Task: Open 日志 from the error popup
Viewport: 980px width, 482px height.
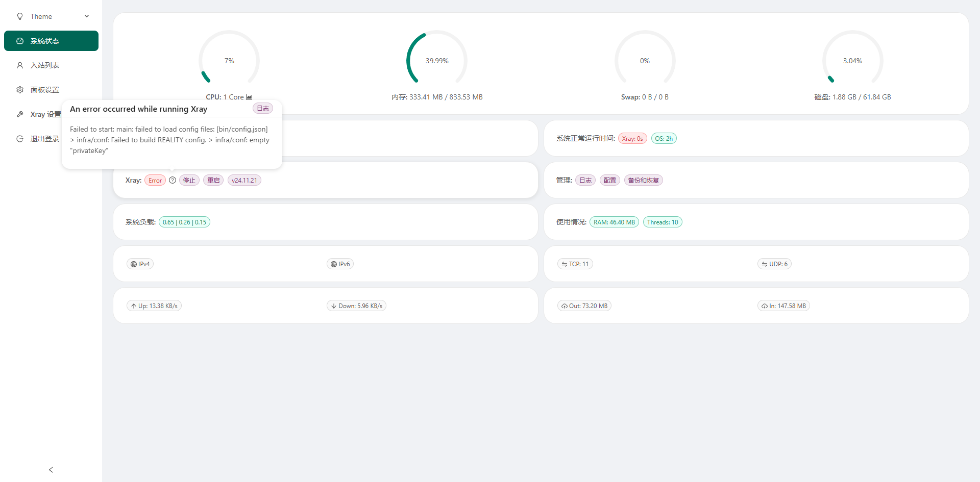Action: (263, 109)
